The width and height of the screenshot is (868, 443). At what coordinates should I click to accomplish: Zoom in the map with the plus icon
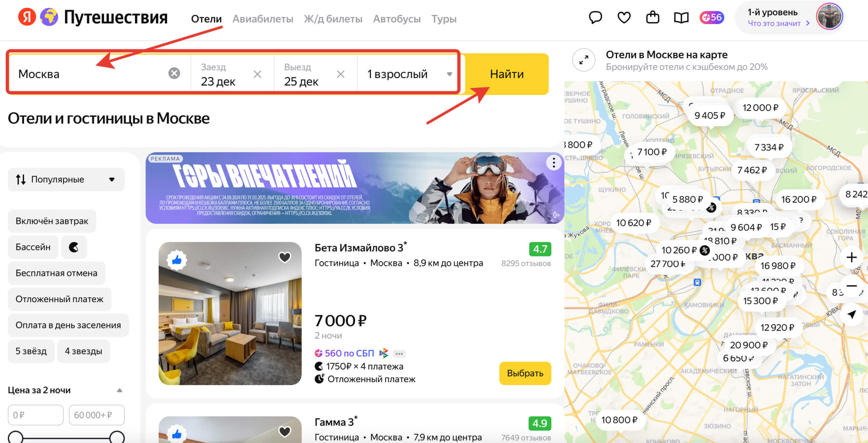(x=851, y=257)
